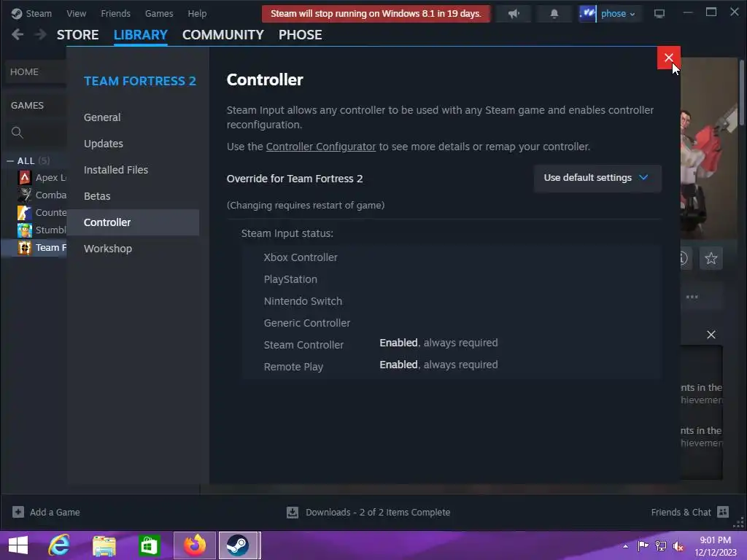Select Workshop in properties sidebar

coord(133,249)
